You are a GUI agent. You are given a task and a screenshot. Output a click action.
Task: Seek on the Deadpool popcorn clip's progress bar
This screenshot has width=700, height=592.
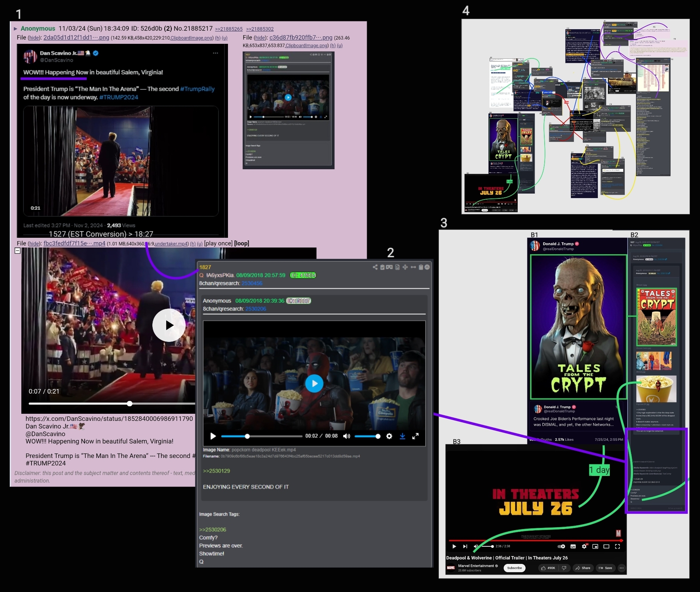pos(262,436)
